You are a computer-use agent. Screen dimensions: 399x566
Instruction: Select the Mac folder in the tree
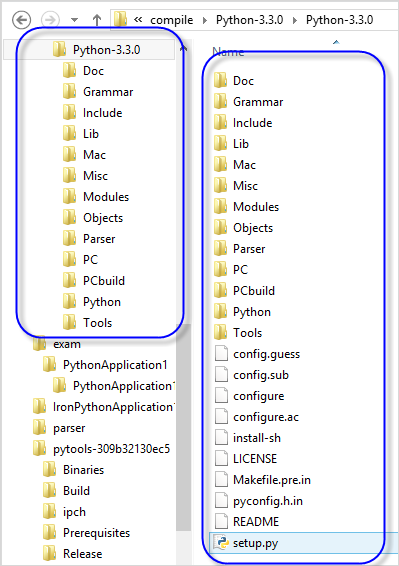point(94,154)
